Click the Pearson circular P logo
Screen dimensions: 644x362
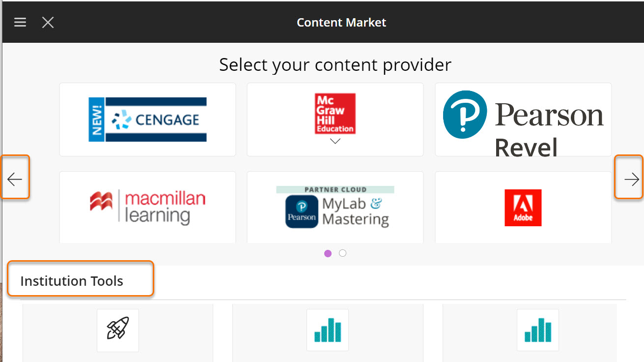coord(465,115)
